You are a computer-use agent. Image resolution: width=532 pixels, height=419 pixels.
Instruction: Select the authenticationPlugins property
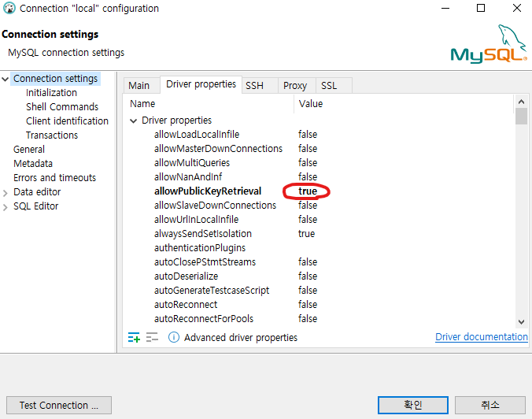pyautogui.click(x=200, y=248)
